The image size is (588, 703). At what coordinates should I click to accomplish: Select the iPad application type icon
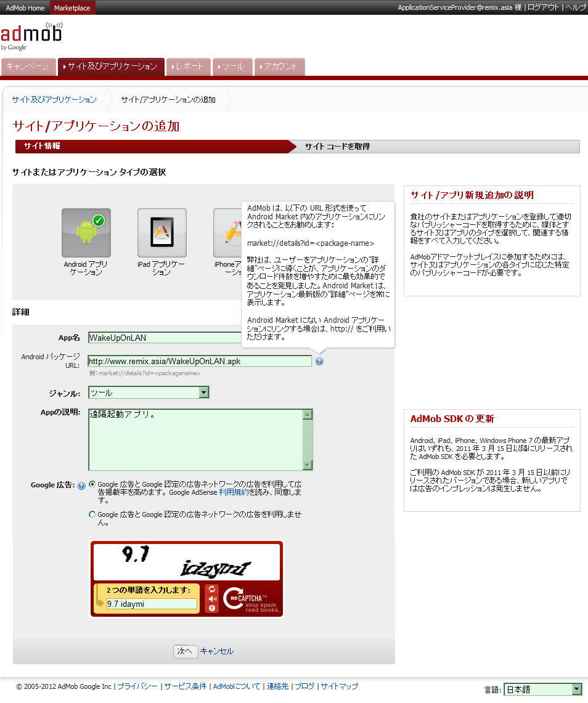[x=162, y=233]
